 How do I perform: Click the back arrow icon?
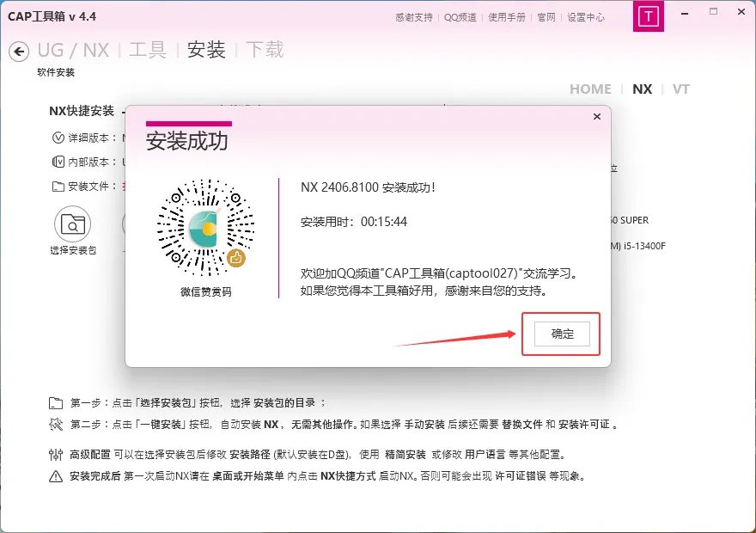19,51
